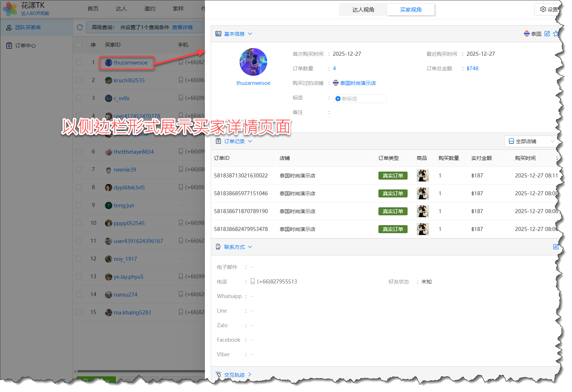This screenshot has height=392, width=572.
Task: Click the 订单中心 sidebar icon
Action: point(9,46)
